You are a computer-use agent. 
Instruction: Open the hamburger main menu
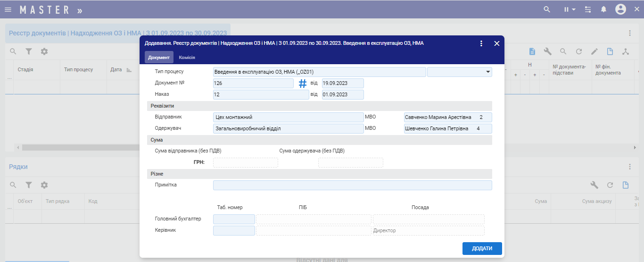point(8,9)
